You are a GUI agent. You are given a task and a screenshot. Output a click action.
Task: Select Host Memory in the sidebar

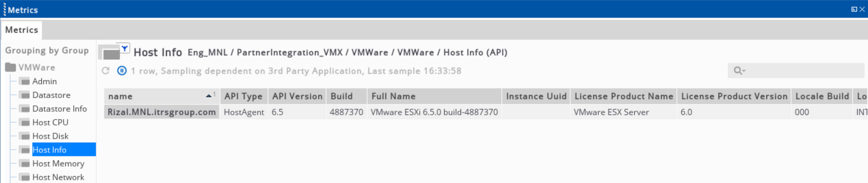(58, 164)
